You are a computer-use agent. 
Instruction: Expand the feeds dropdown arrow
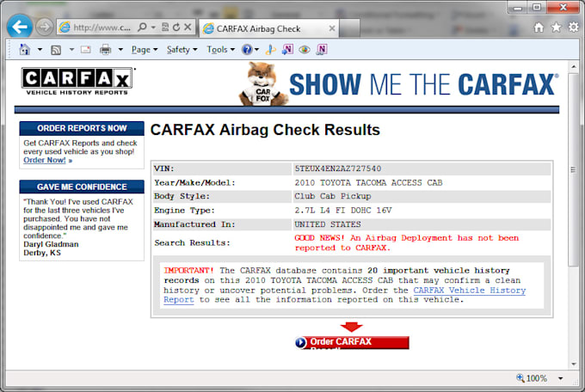pos(71,49)
